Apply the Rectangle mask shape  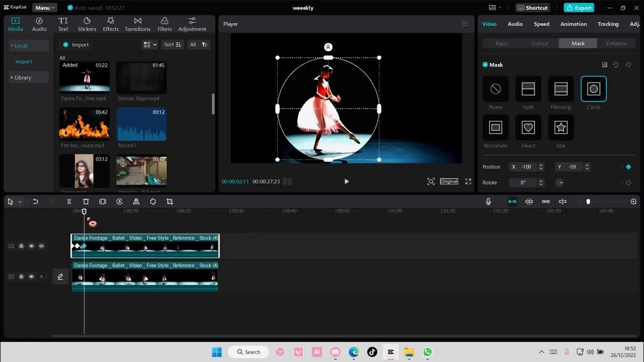coord(496,128)
